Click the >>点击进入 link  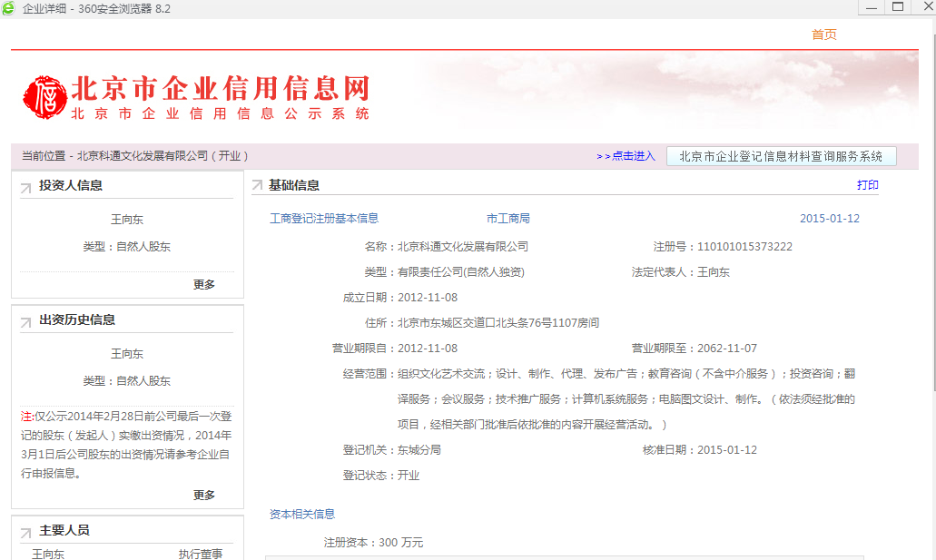pos(626,156)
